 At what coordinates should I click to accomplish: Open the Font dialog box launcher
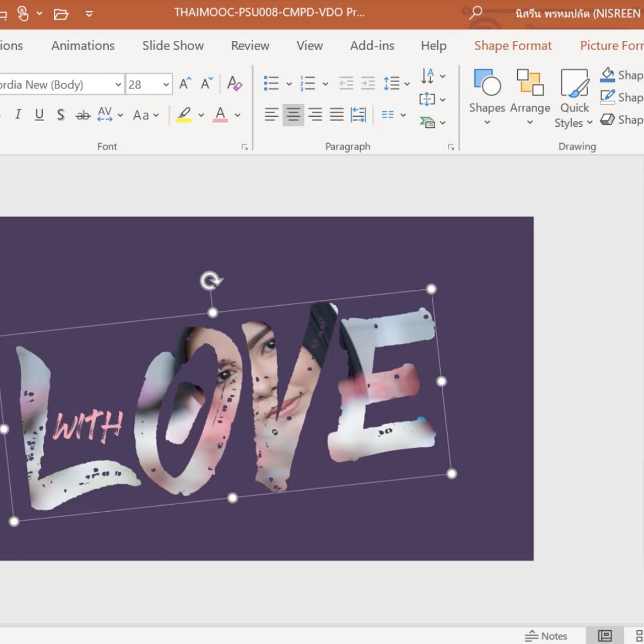point(245,147)
